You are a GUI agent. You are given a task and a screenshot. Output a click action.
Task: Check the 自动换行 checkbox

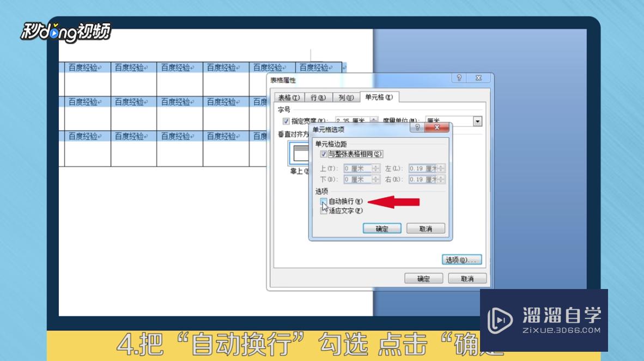[324, 201]
